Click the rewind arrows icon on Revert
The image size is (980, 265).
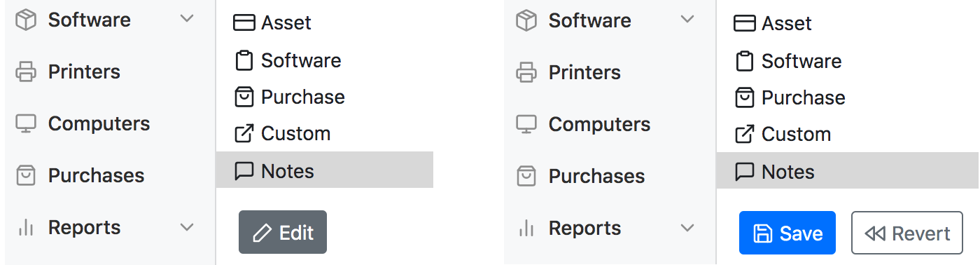[x=875, y=233]
